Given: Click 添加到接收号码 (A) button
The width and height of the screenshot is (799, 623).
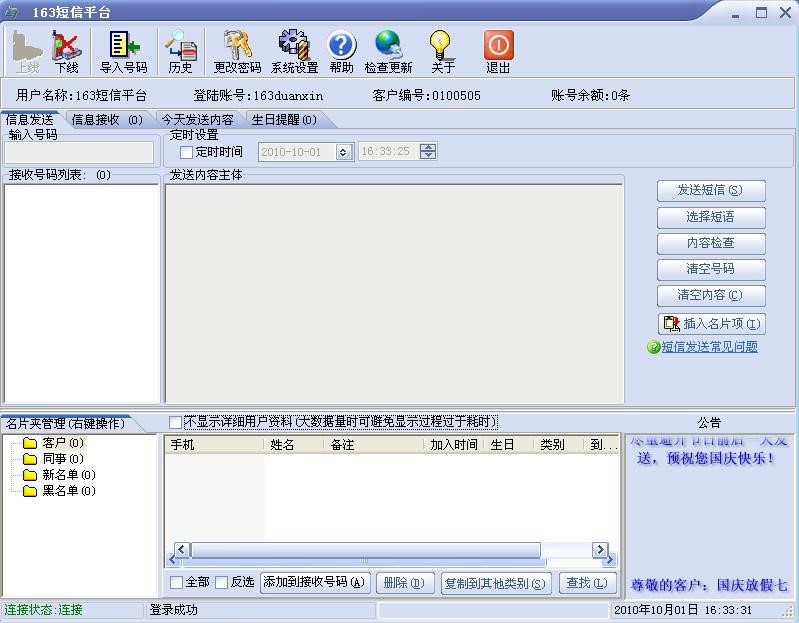Looking at the screenshot, I should (315, 582).
